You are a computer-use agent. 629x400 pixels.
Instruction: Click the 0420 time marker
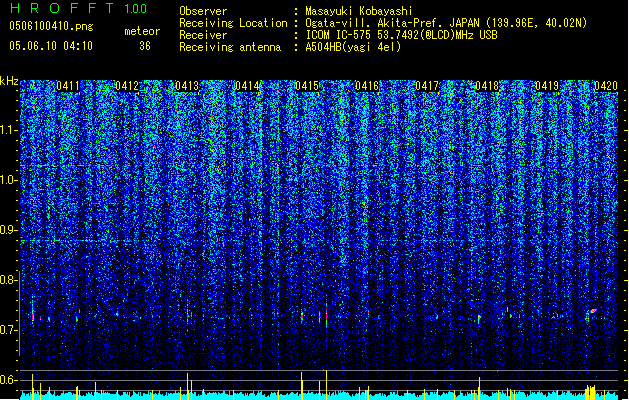(606, 86)
